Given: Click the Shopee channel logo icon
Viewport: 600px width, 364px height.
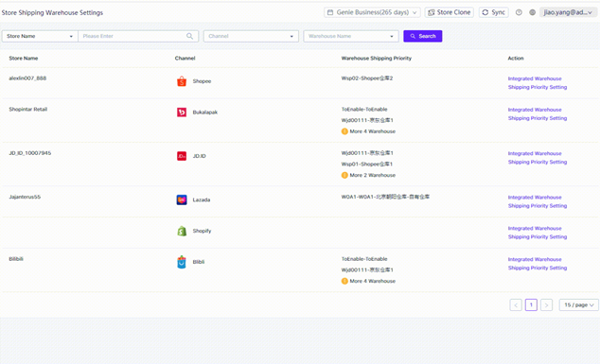Looking at the screenshot, I should coord(182,81).
